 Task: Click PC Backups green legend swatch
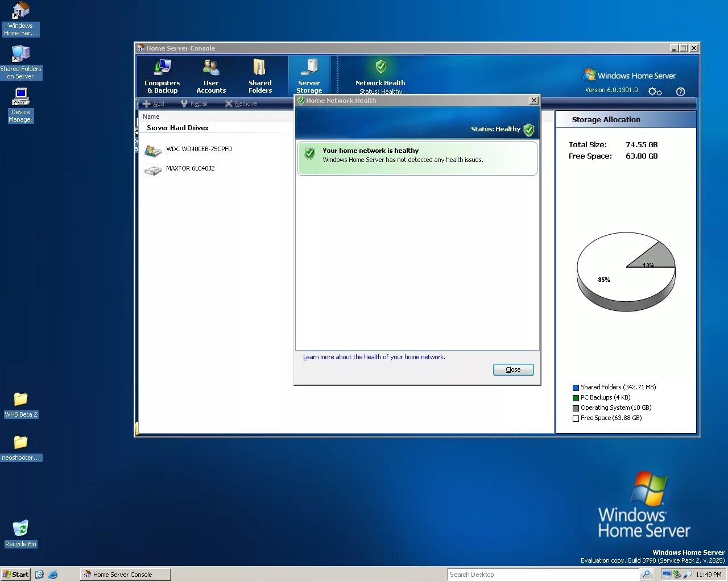(x=576, y=398)
